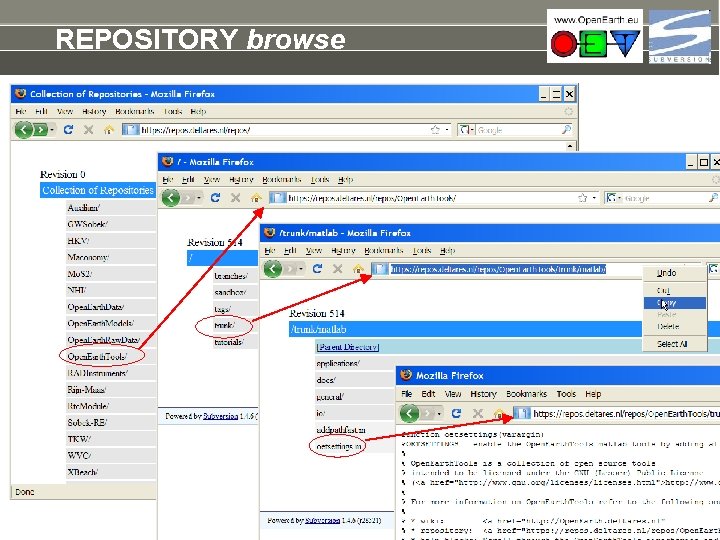Screen dimensions: 720x540
Task: Click bookmark star in Collection of Repositories window
Action: point(435,130)
